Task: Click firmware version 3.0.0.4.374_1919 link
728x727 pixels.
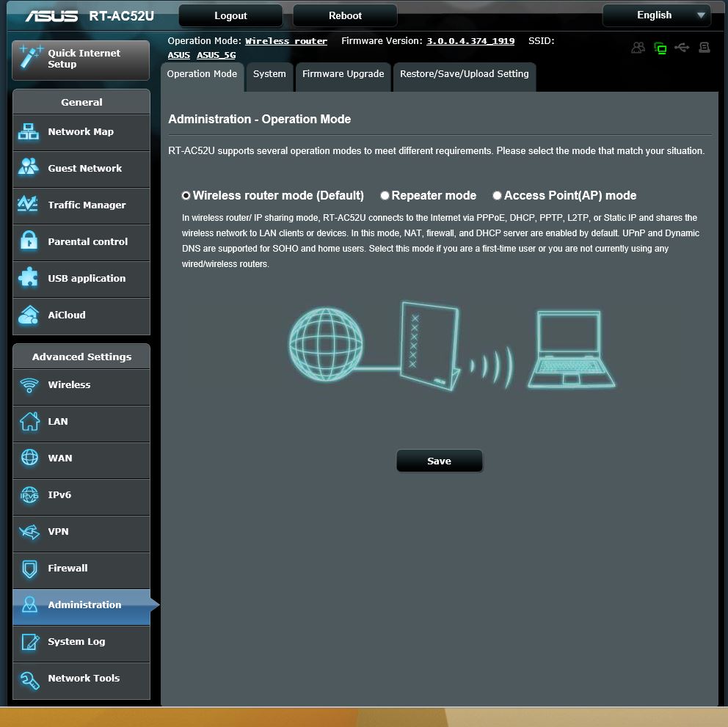Action: pos(470,41)
